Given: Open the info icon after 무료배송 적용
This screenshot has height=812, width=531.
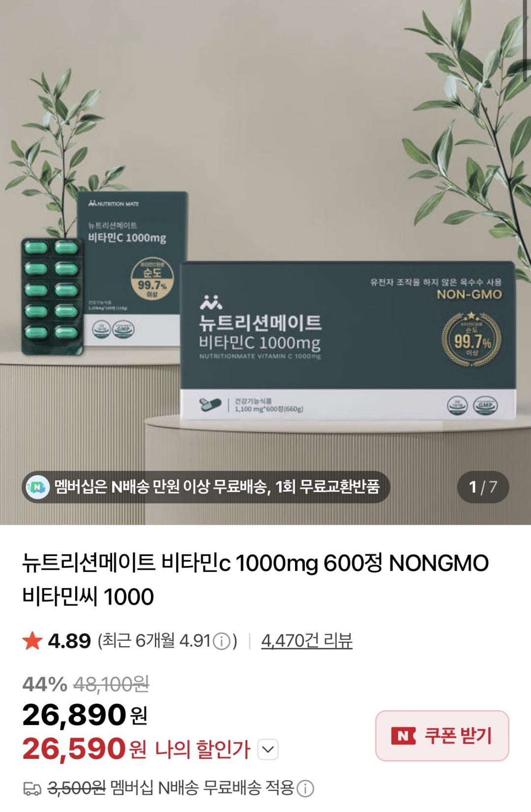Looking at the screenshot, I should point(305,789).
